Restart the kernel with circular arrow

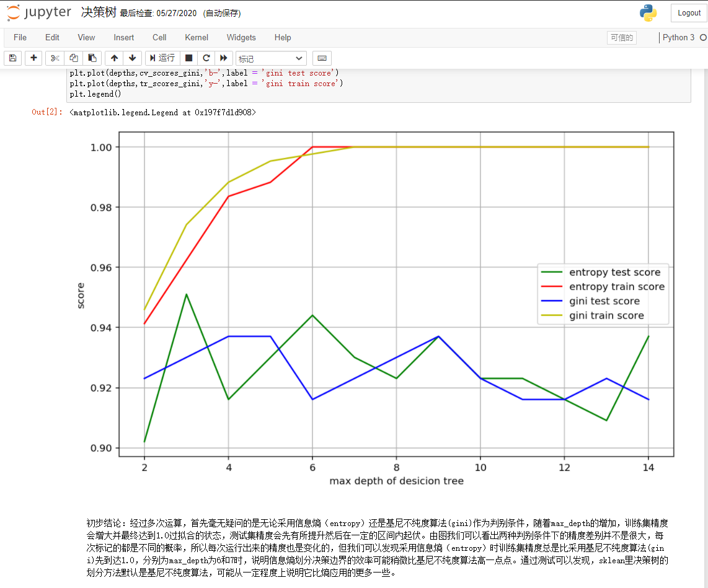(206, 58)
